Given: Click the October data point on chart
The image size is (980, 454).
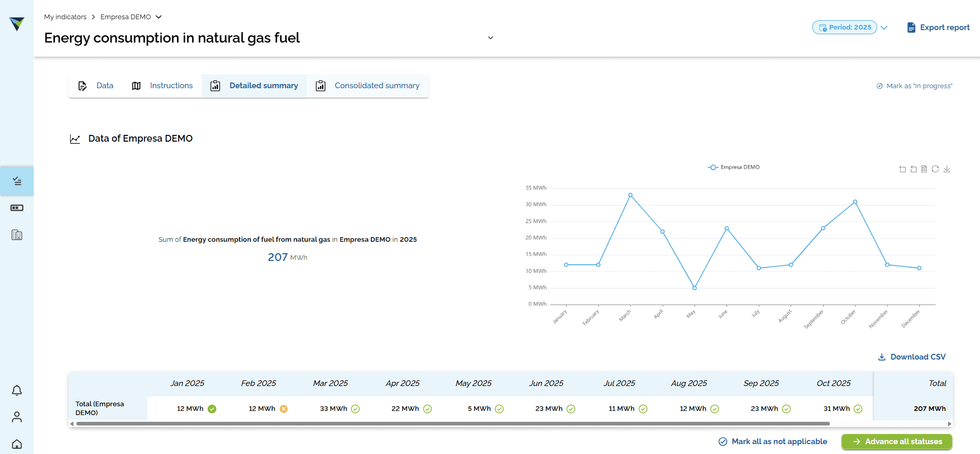Looking at the screenshot, I should point(855,202).
